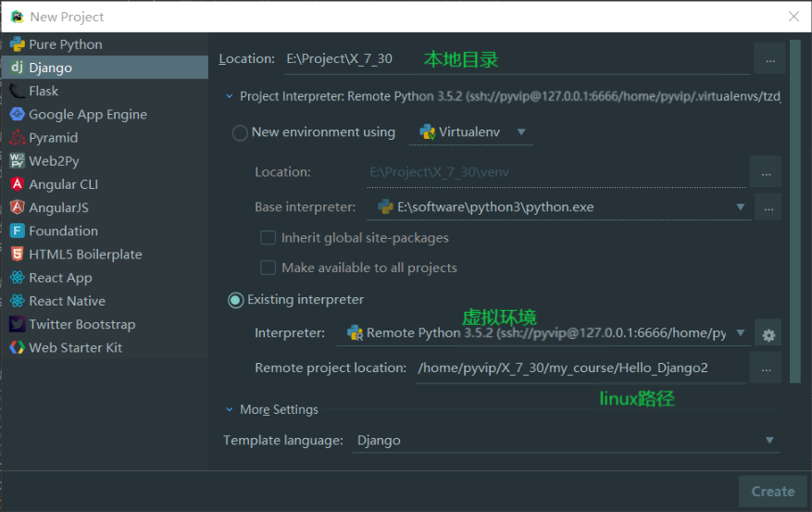812x512 pixels.
Task: Select Angular CLI project type
Action: [105, 184]
